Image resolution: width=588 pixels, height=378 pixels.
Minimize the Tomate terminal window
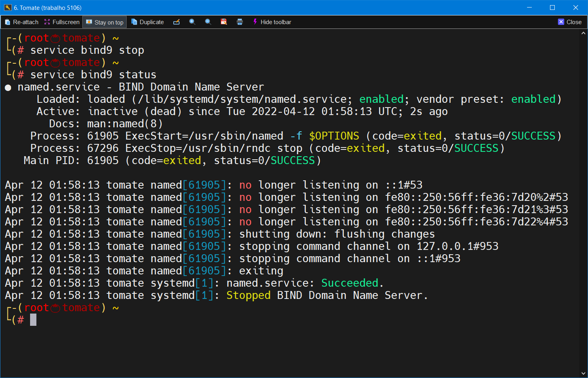coord(529,8)
